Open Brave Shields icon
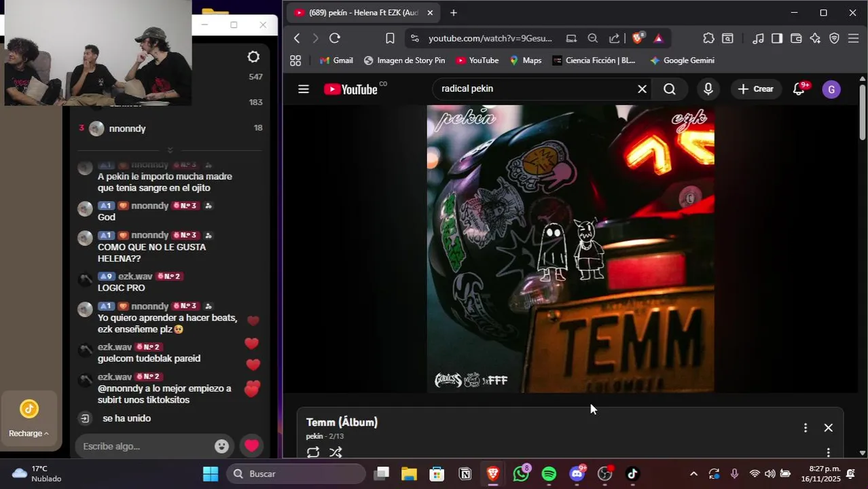Screen dimensions: 868x489 [638, 38]
